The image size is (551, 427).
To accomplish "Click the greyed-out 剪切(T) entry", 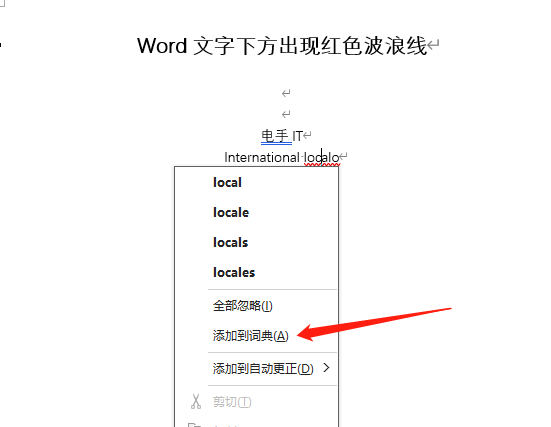I will 232,402.
